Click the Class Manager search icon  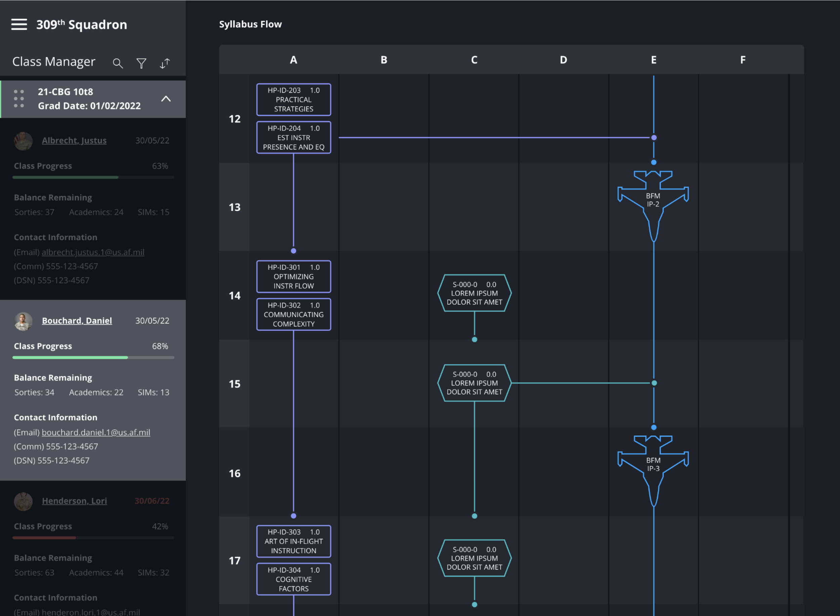pos(118,64)
